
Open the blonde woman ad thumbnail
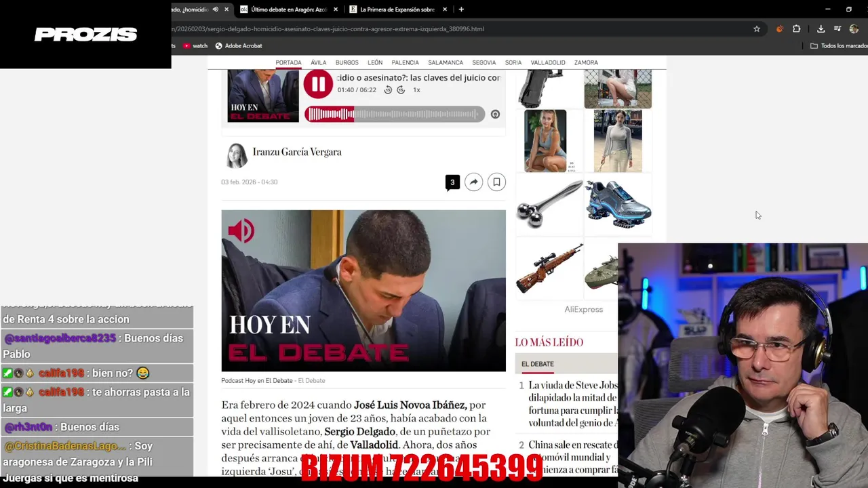(545, 141)
